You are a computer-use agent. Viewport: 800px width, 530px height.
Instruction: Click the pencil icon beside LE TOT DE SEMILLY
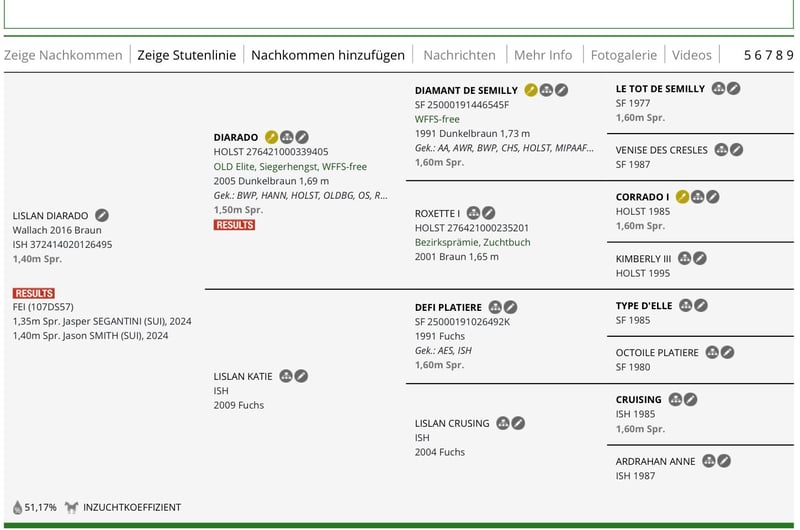tap(734, 89)
